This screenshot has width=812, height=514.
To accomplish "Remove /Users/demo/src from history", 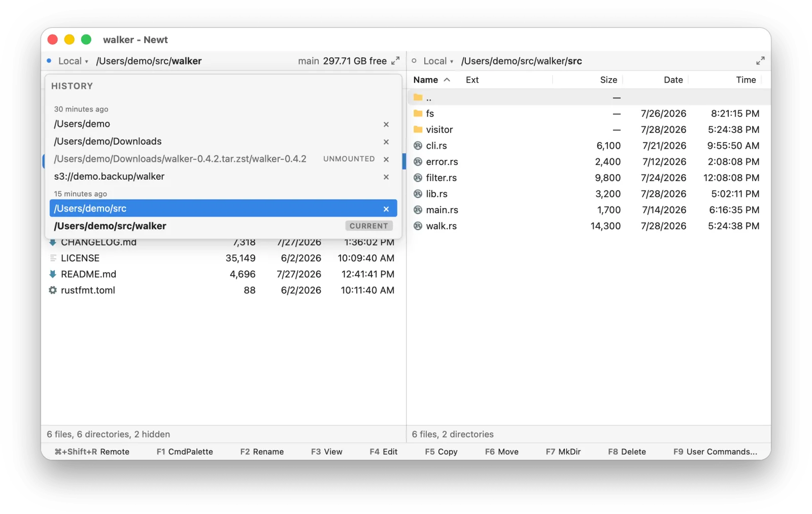I will [x=386, y=209].
